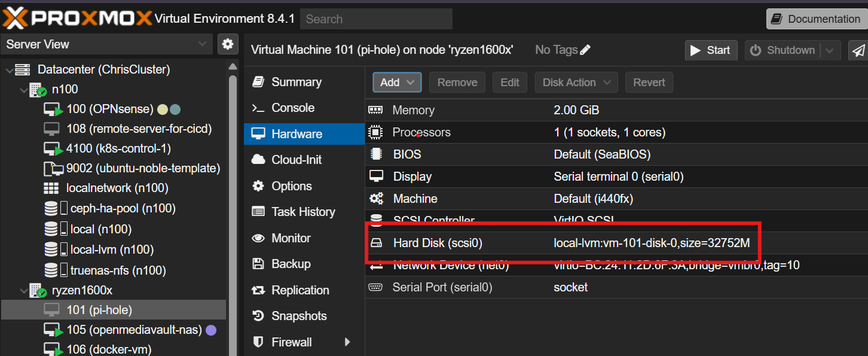Open the Shutdown split arrow dropdown

tap(830, 50)
